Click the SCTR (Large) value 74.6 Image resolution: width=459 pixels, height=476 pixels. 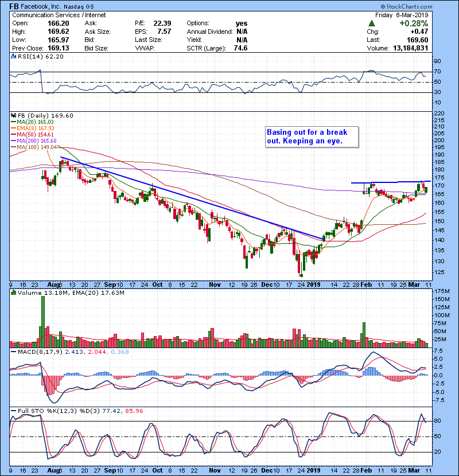click(240, 48)
